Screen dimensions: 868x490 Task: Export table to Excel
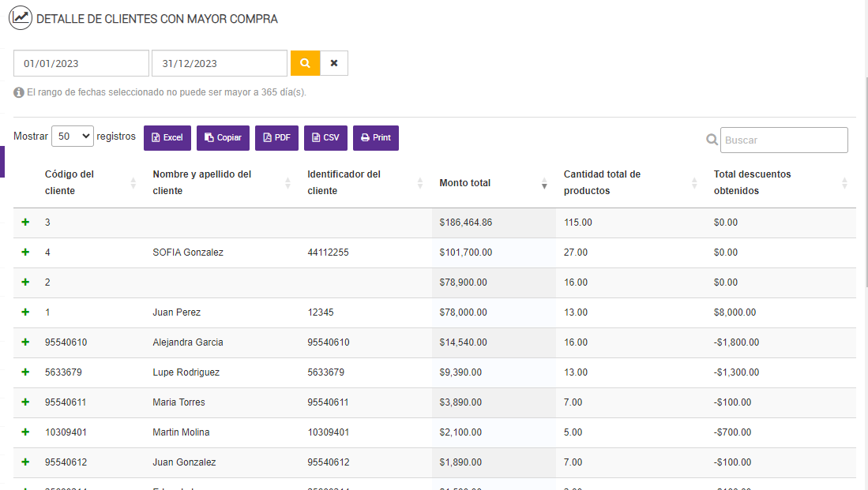(x=167, y=138)
